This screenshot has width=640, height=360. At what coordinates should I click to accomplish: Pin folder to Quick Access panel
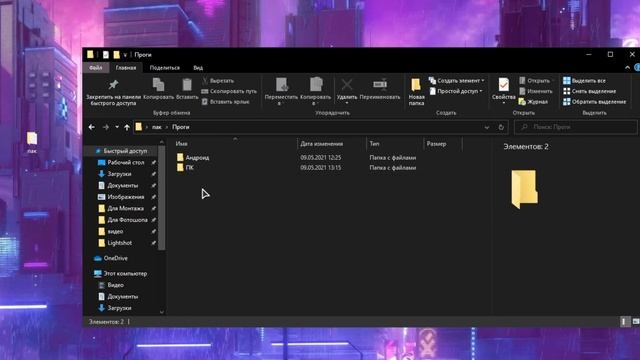[113, 92]
